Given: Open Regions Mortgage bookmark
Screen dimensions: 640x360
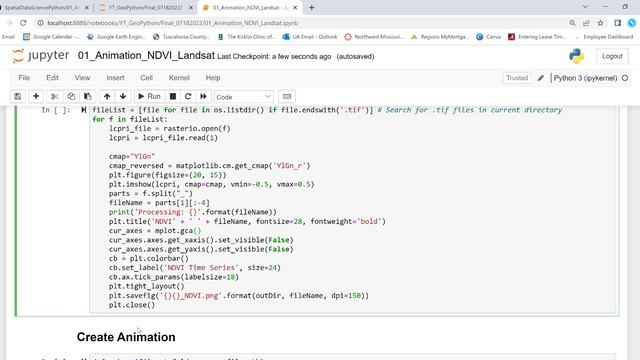Looking at the screenshot, I should (x=440, y=37).
